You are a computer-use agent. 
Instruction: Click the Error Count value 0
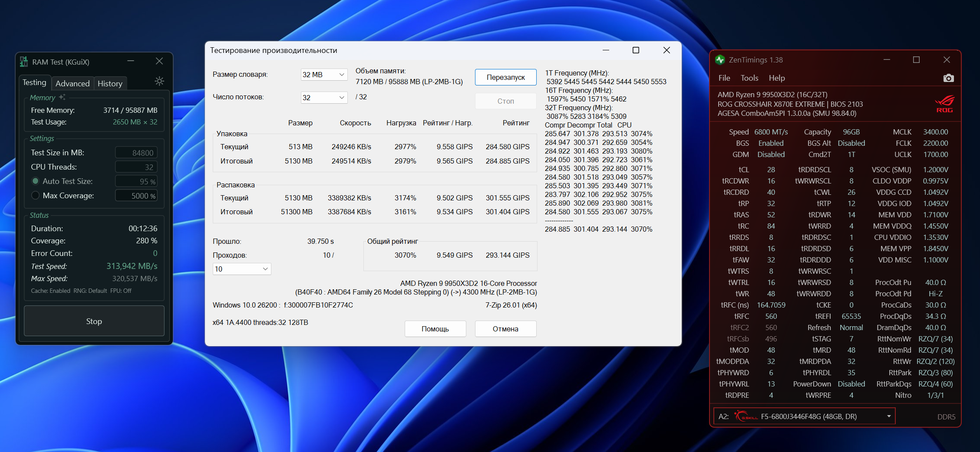click(x=155, y=253)
